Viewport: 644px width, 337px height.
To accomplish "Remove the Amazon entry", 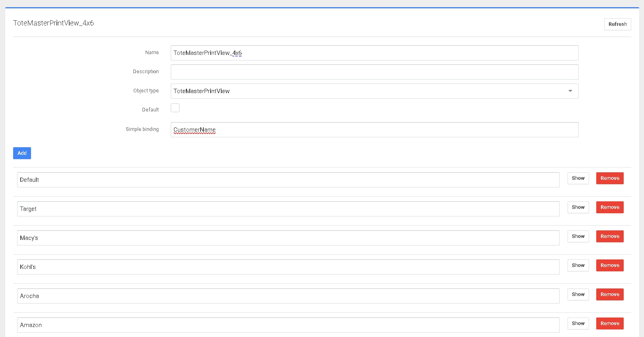I will click(x=609, y=323).
